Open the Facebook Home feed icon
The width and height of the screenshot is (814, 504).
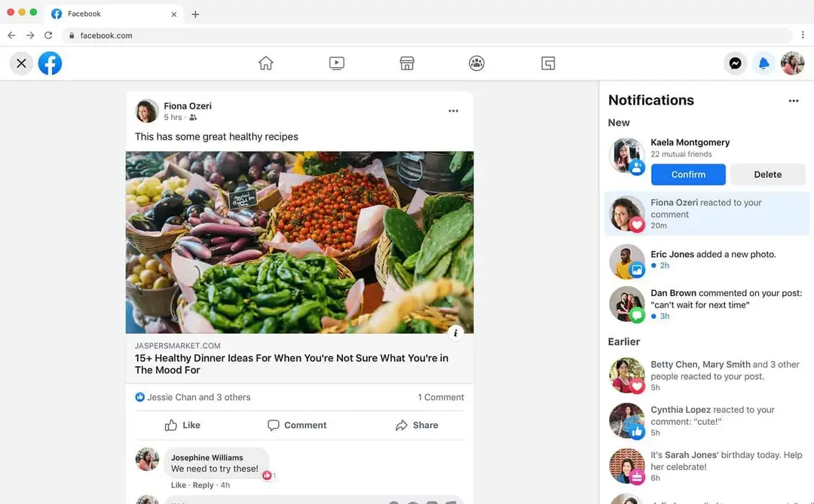266,63
